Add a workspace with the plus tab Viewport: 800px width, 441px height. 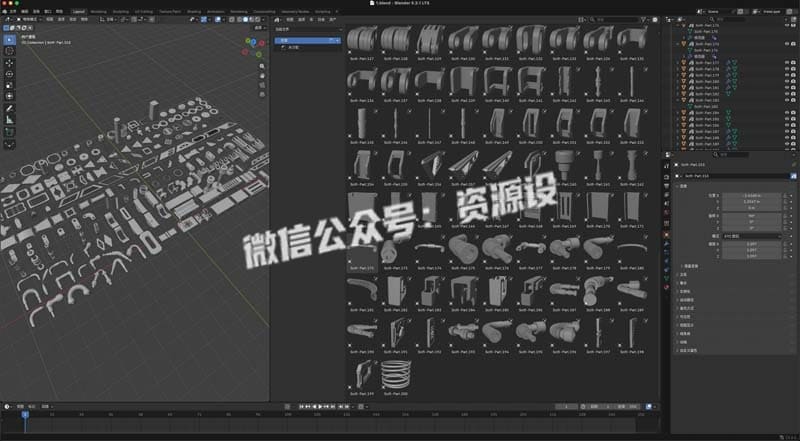pyautogui.click(x=337, y=11)
